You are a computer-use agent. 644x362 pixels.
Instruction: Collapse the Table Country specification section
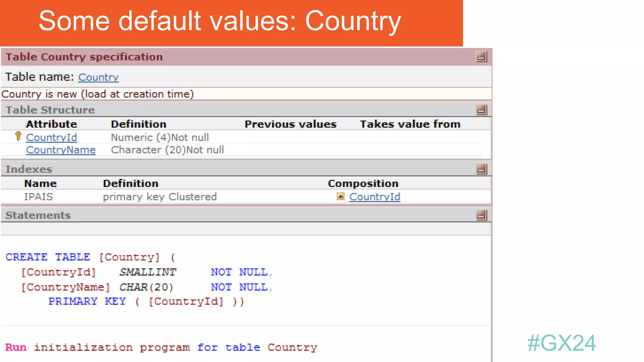point(481,57)
